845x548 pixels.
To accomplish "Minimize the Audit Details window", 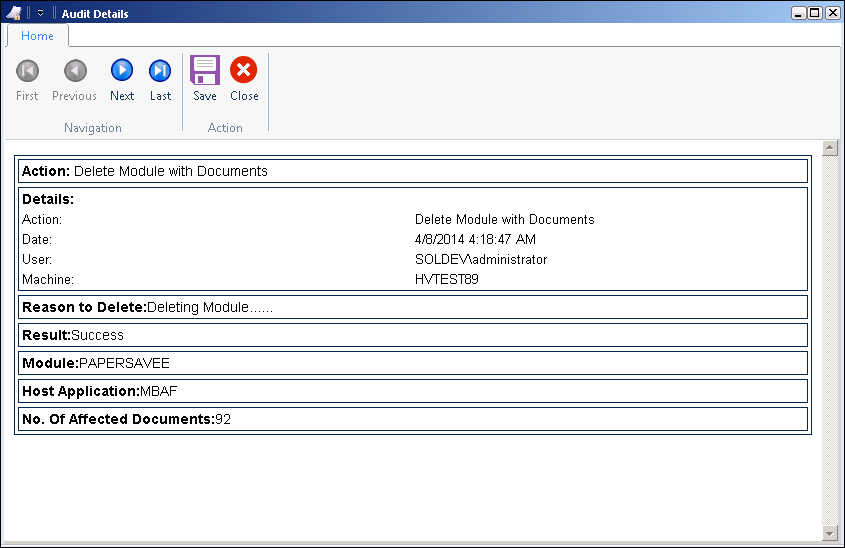I will coord(799,13).
